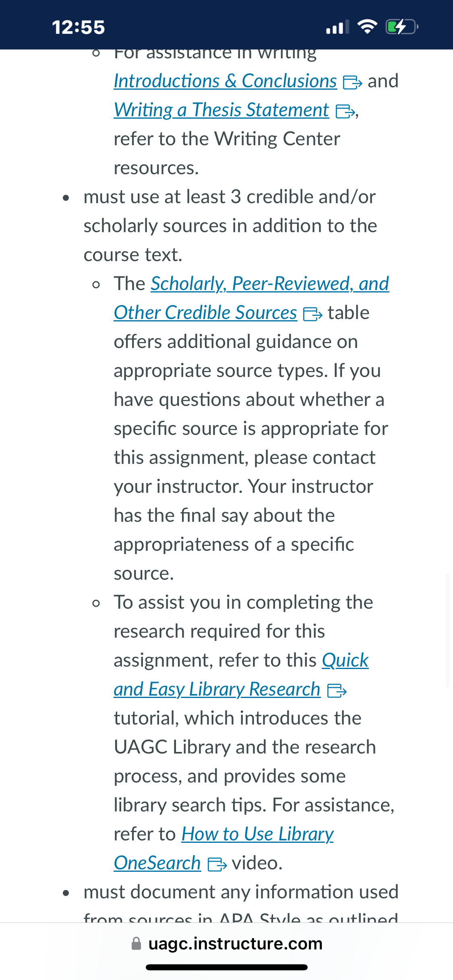Open and Easy Library Research link
This screenshot has width=453, height=980.
point(217,690)
